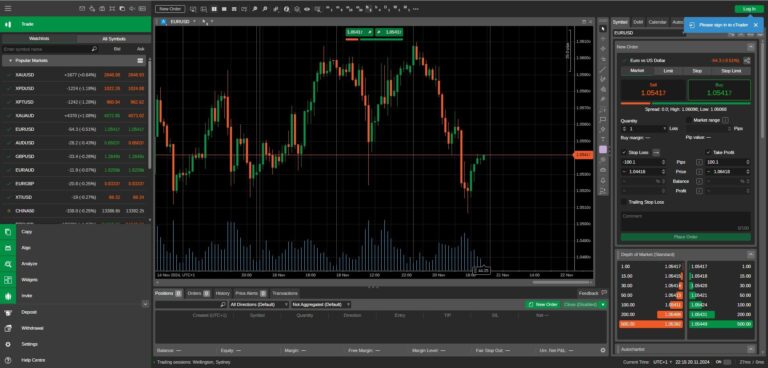
Task: Switch to the Watchlists tab
Action: pos(39,39)
